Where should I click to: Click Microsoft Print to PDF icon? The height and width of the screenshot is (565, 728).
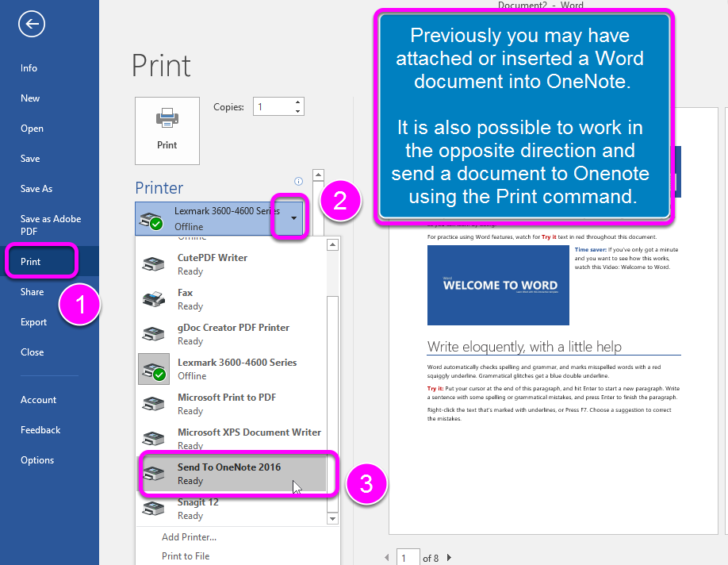tap(153, 404)
